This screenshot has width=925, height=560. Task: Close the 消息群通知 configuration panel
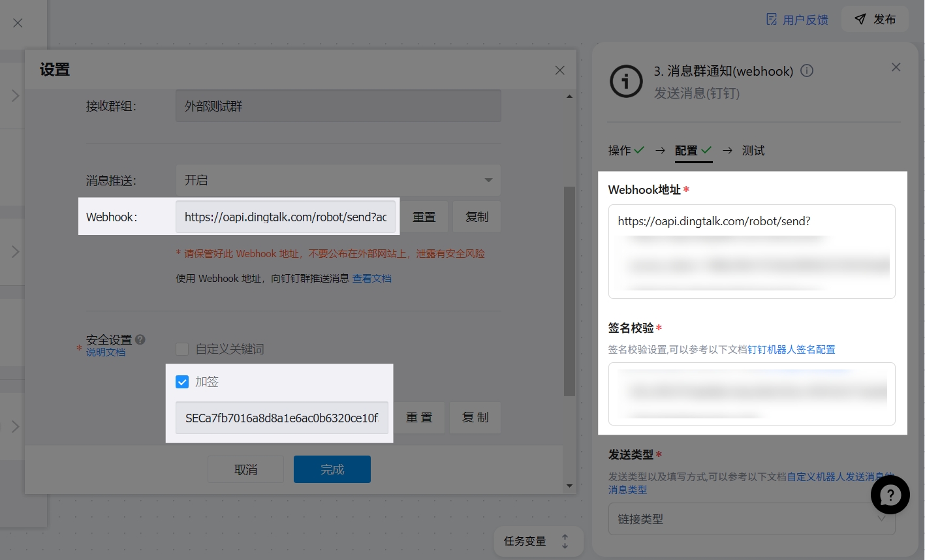click(896, 67)
